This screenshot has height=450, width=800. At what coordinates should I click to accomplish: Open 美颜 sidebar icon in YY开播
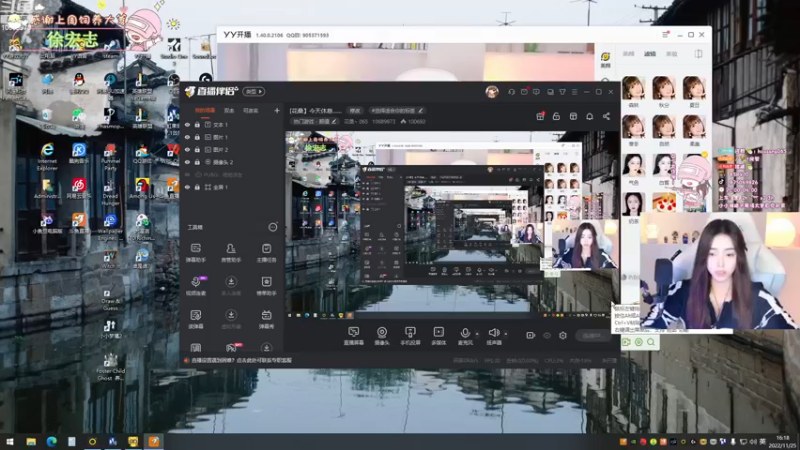point(606,60)
